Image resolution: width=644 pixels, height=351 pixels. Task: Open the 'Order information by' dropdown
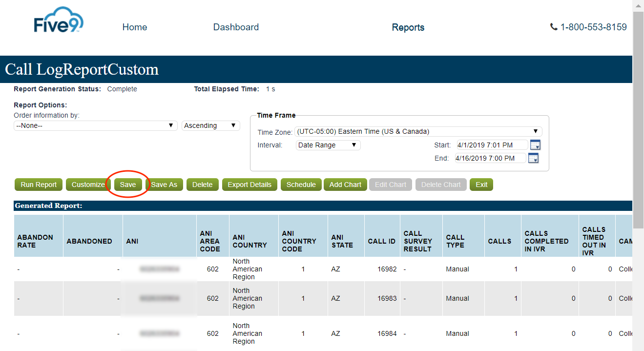click(x=95, y=125)
